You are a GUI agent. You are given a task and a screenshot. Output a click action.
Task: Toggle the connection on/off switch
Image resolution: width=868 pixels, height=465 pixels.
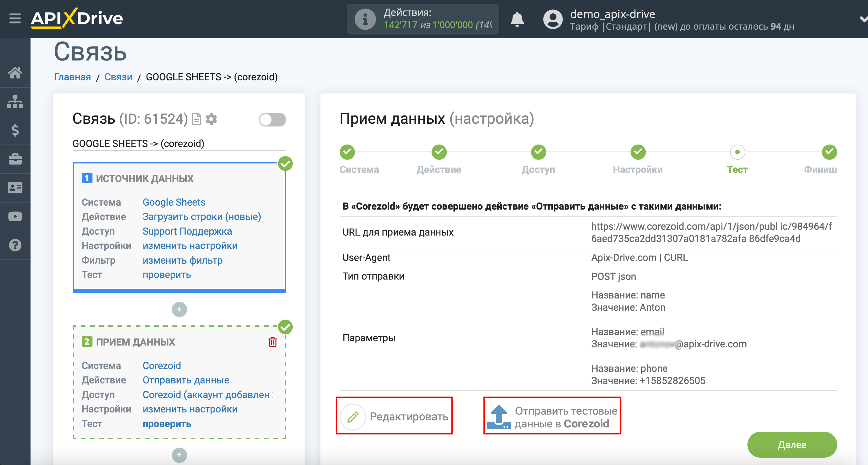(x=272, y=119)
